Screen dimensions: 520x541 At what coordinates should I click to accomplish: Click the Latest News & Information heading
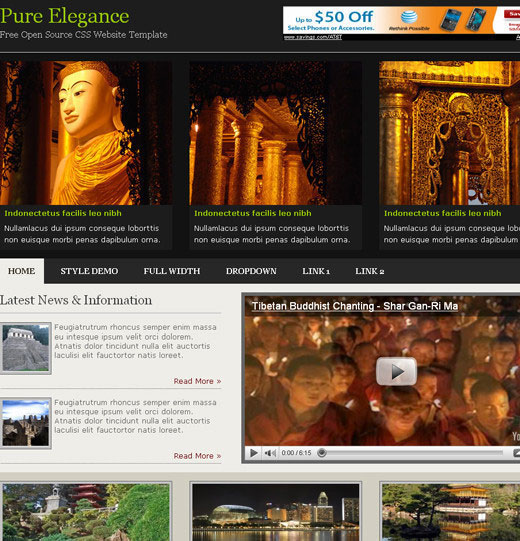tap(76, 300)
